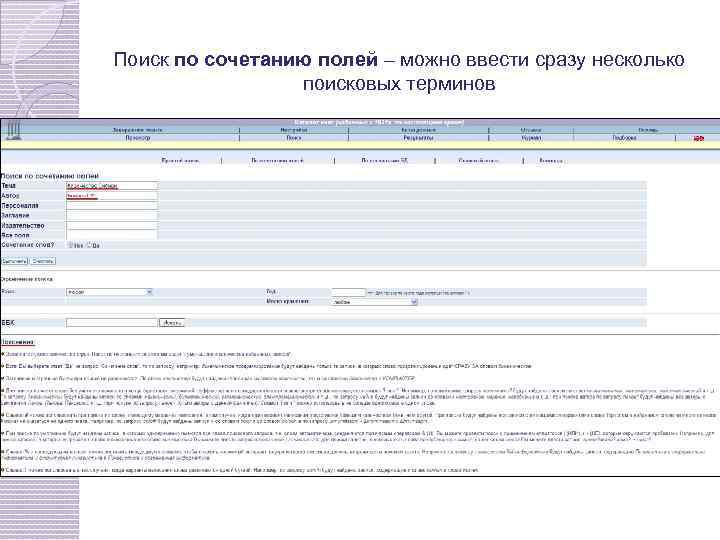Open the Язык dropdown
Image resolution: width=720 pixels, height=540 pixels.
pos(109,292)
